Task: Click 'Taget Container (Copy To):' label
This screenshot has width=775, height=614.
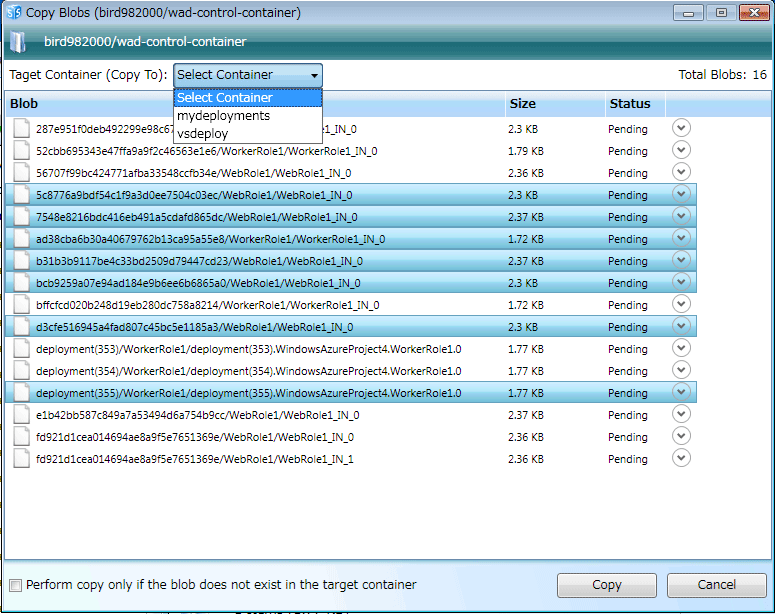Action: click(x=88, y=75)
